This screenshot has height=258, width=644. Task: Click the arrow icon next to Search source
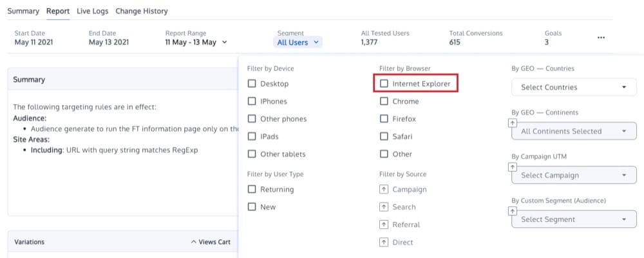pos(384,207)
